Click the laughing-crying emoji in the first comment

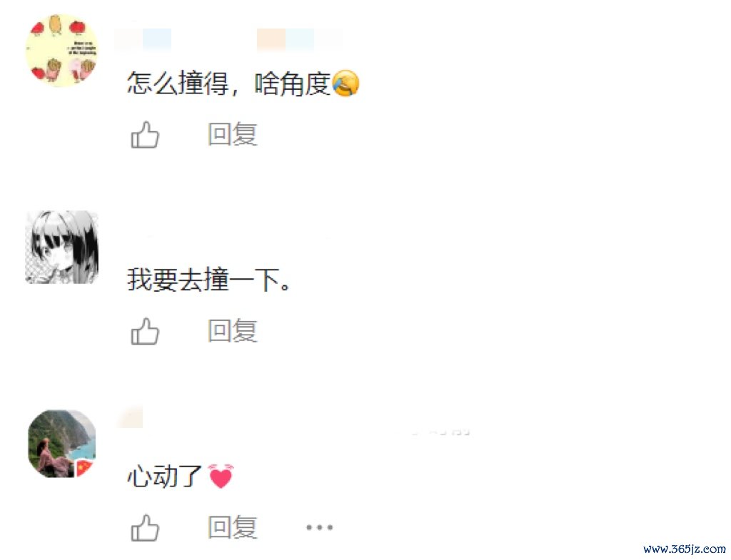point(346,83)
